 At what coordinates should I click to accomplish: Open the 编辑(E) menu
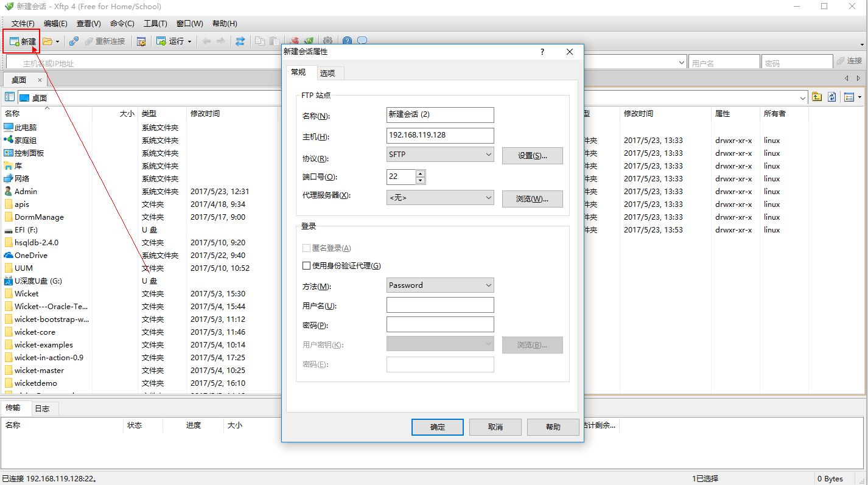pos(55,23)
